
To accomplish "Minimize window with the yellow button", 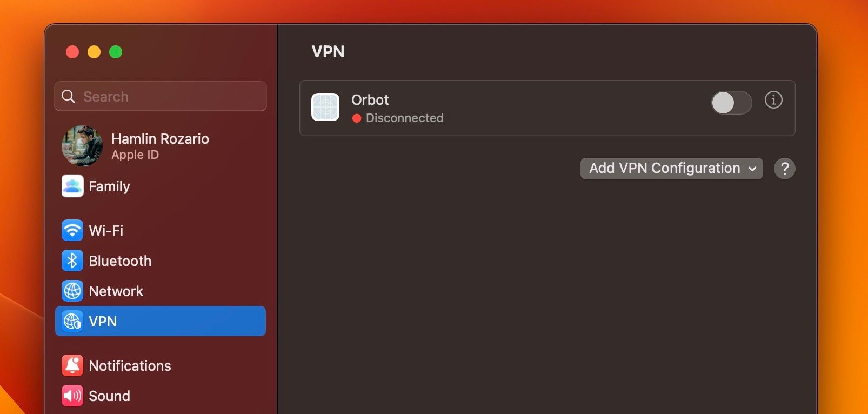I will (x=94, y=52).
